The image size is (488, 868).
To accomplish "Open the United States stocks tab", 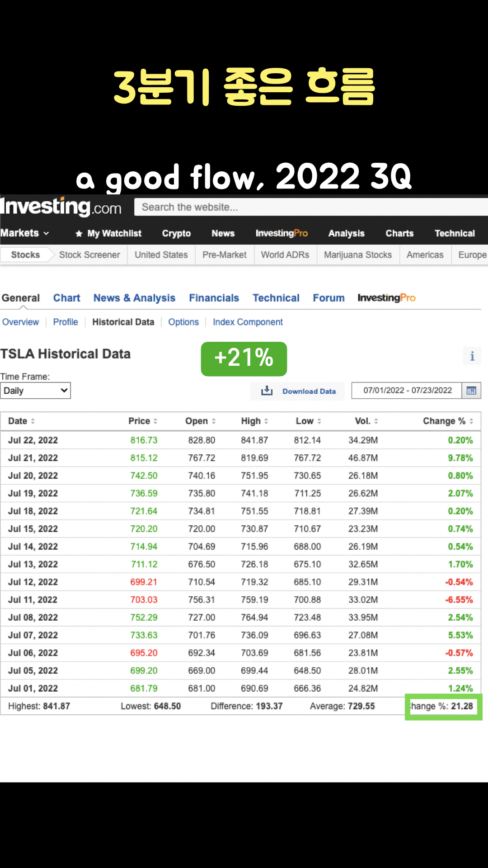I will (x=161, y=255).
